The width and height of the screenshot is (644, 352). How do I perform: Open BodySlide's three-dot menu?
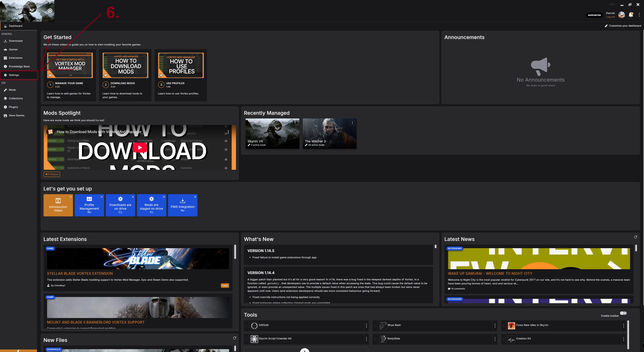[x=495, y=339]
